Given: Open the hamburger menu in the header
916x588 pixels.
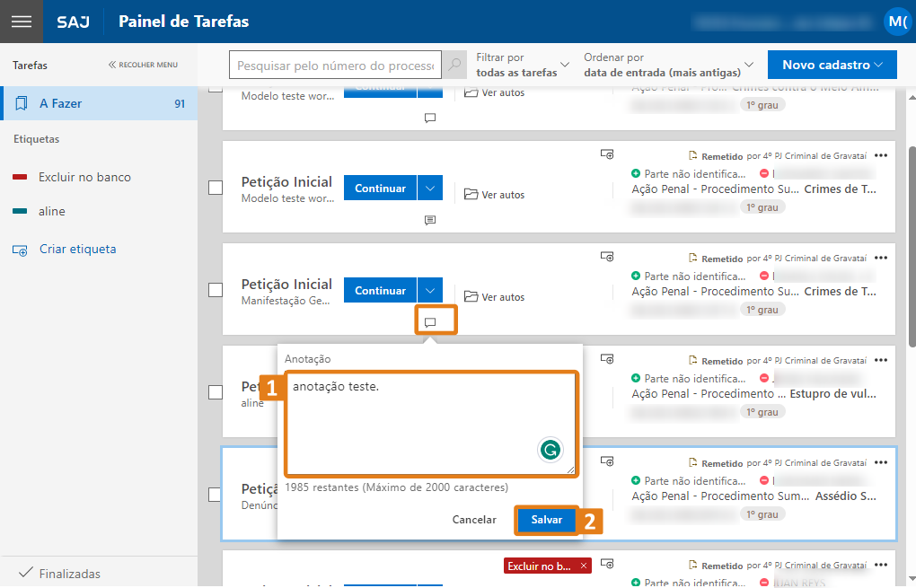Looking at the screenshot, I should tap(21, 22).
